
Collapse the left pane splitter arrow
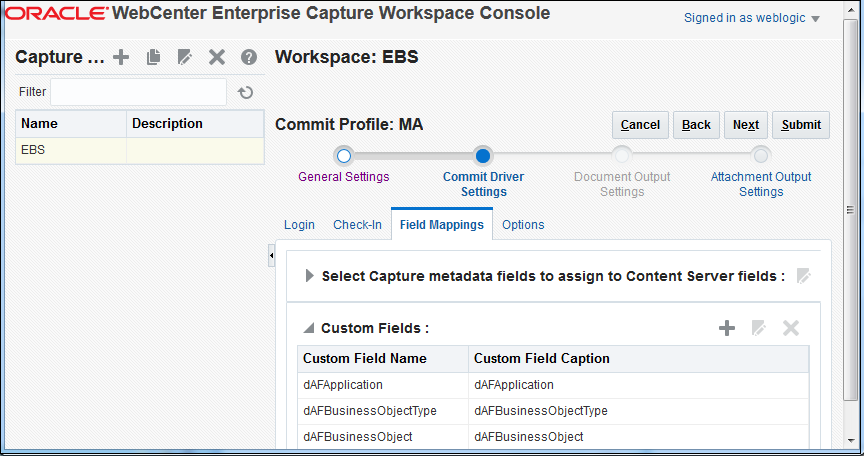tap(271, 258)
